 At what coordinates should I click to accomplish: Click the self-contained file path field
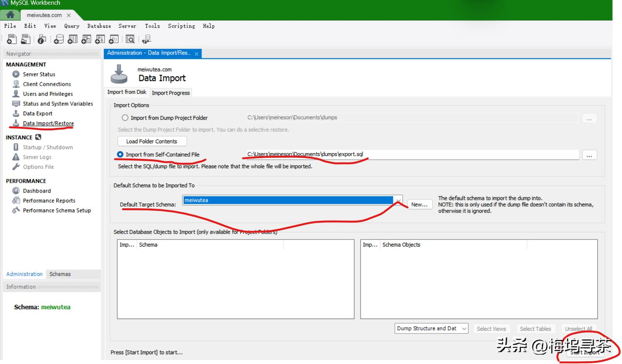411,155
